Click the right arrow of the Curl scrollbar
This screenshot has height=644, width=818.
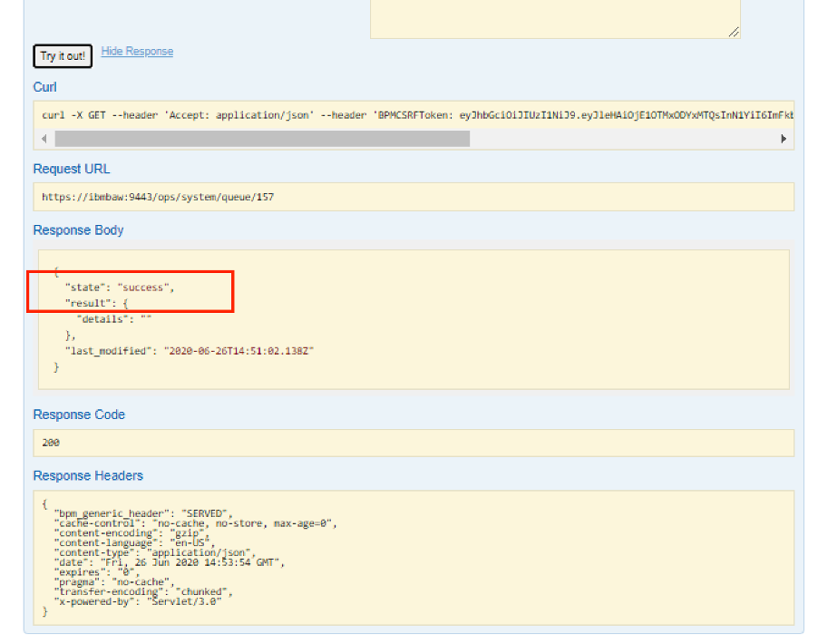[x=783, y=139]
